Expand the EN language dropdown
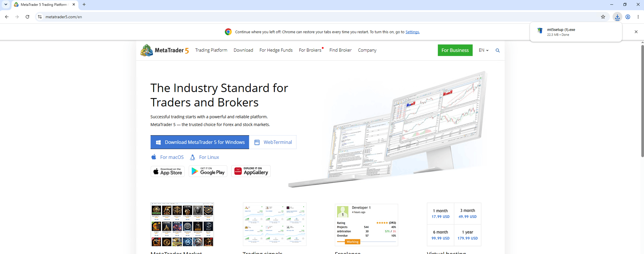Viewport: 644px width, 254px height. pos(484,50)
